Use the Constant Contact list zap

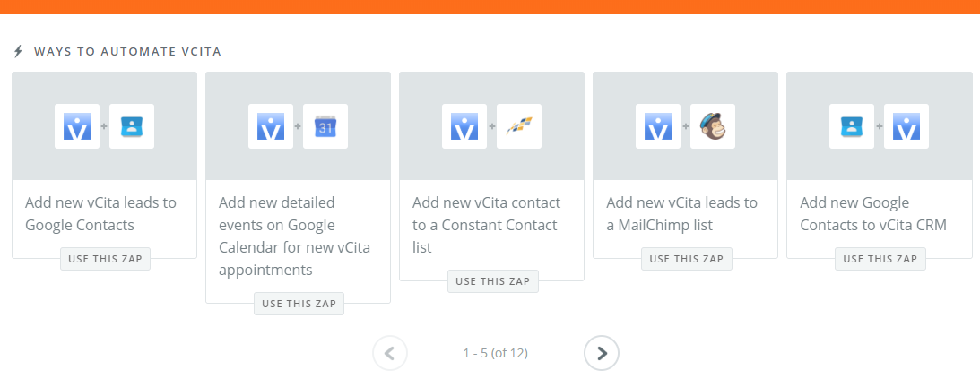point(492,281)
